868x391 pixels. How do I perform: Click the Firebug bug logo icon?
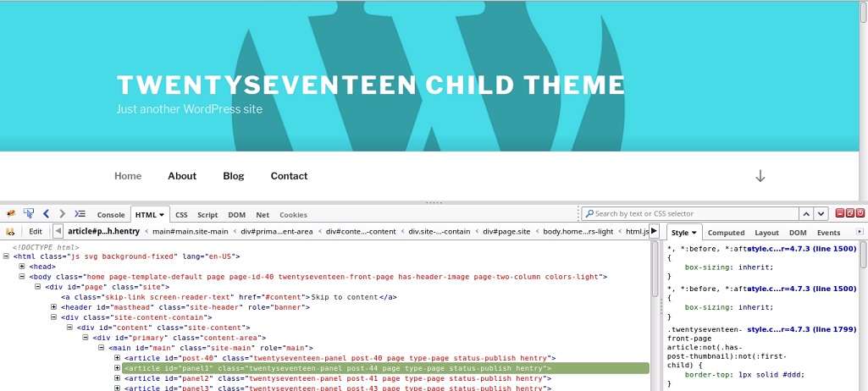point(11,214)
